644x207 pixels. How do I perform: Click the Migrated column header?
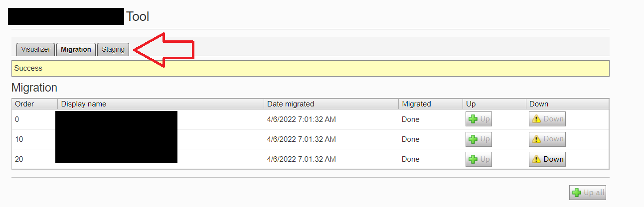(416, 104)
